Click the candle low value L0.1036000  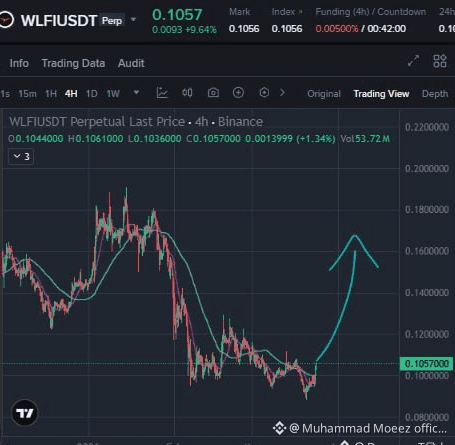[155, 139]
